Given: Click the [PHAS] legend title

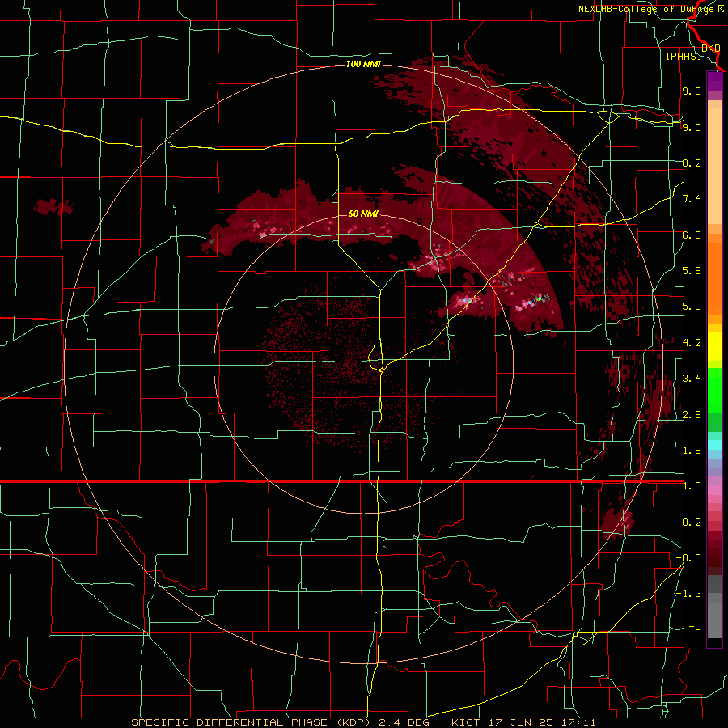Looking at the screenshot, I should click(x=684, y=56).
